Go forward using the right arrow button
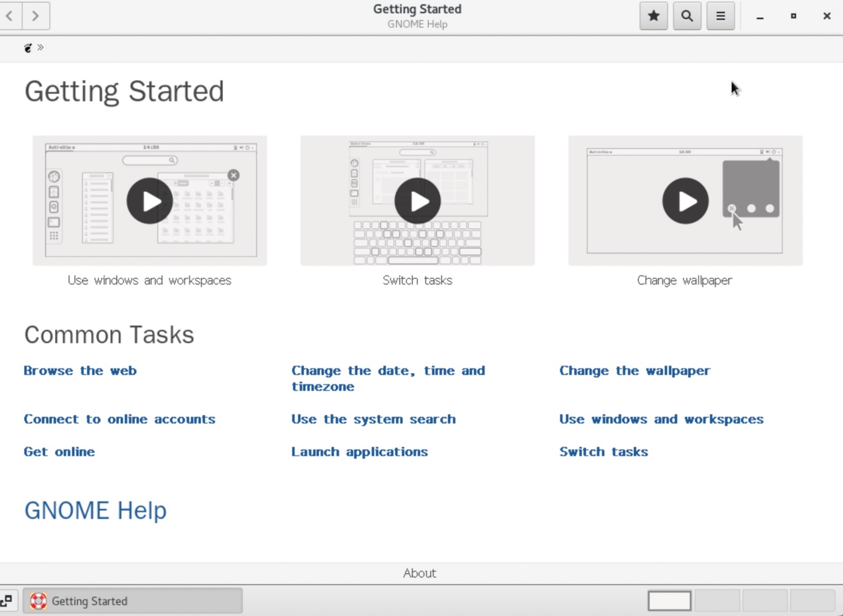This screenshot has height=616, width=843. tap(36, 16)
